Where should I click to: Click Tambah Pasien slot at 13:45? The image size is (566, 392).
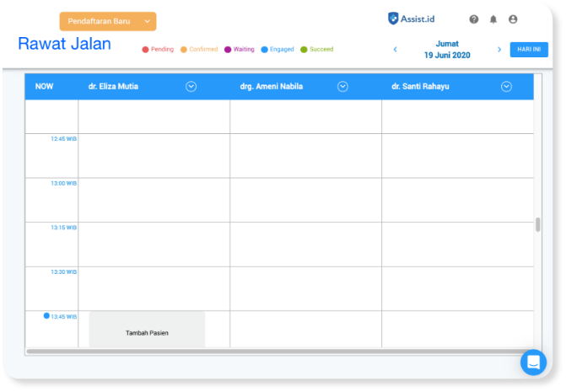(x=147, y=330)
